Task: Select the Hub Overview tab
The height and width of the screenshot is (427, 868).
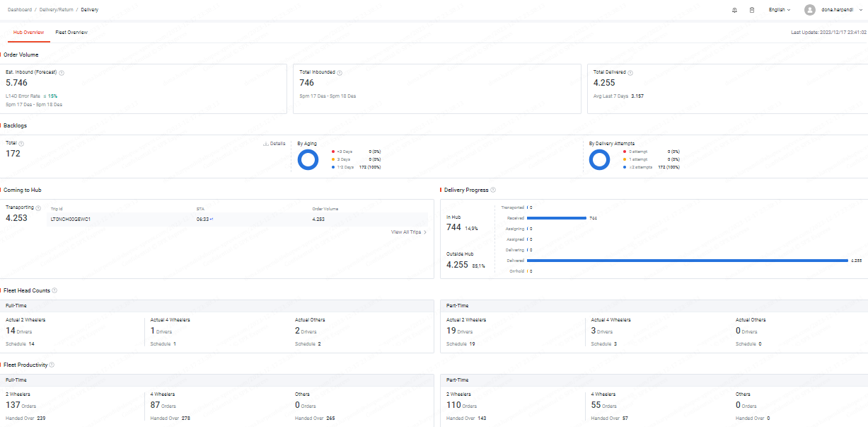Action: (x=29, y=33)
